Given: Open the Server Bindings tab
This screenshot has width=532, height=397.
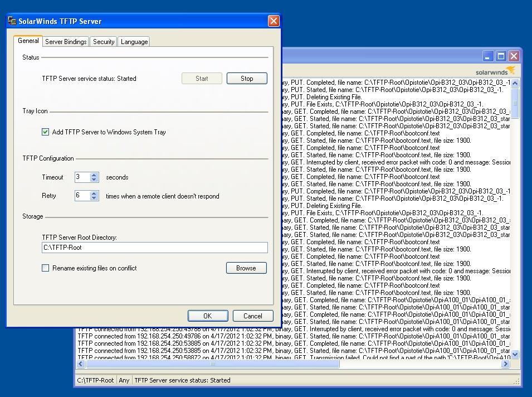Looking at the screenshot, I should pos(66,41).
